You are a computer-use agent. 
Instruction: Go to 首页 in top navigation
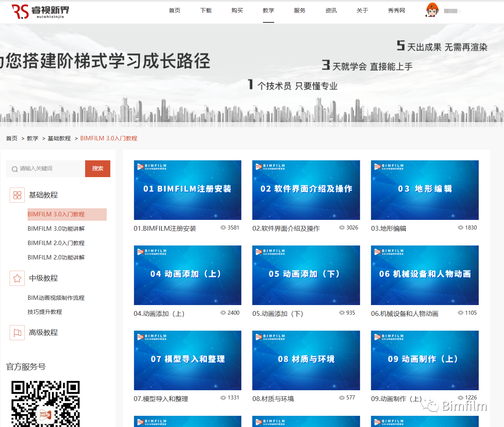pyautogui.click(x=175, y=10)
